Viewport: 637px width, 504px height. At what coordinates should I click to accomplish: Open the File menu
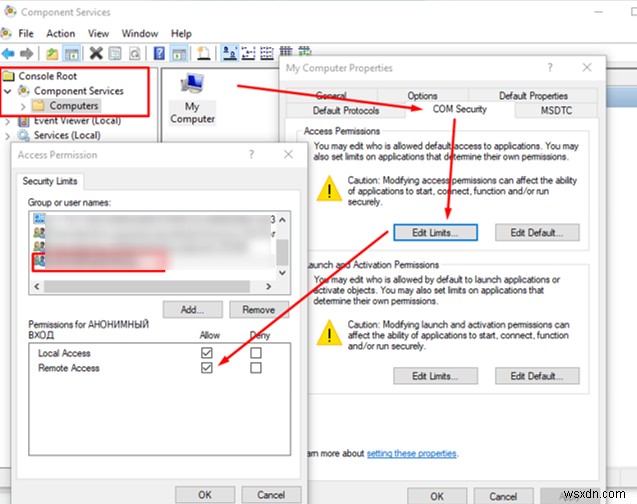(x=26, y=33)
